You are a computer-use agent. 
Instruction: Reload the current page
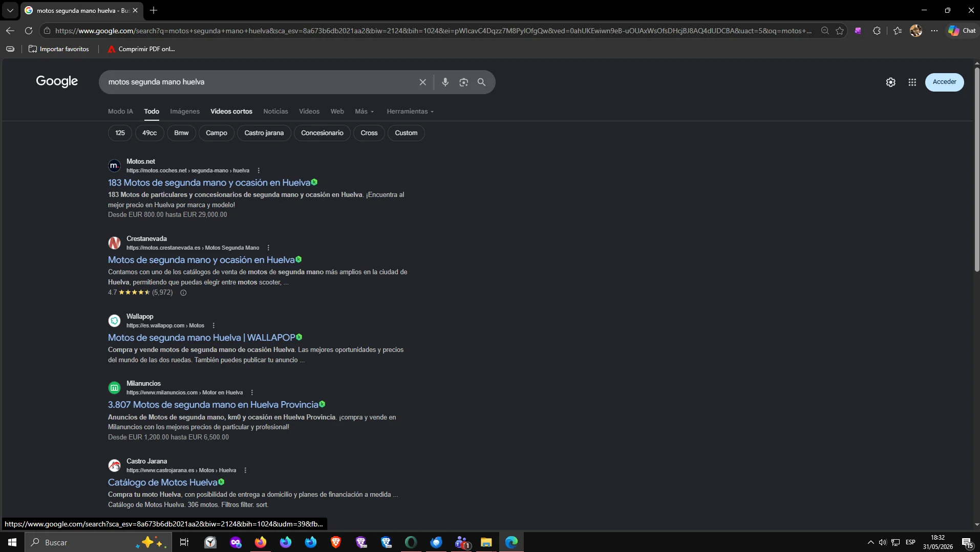tap(29, 31)
